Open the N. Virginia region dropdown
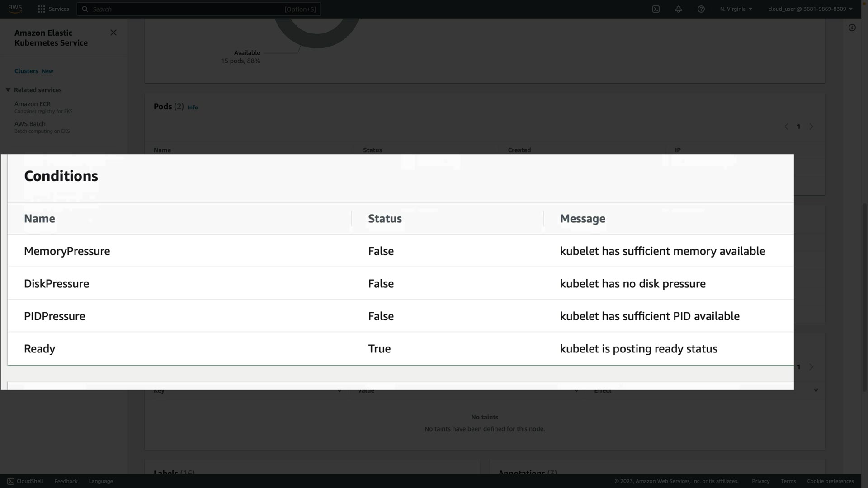868x488 pixels. point(736,9)
